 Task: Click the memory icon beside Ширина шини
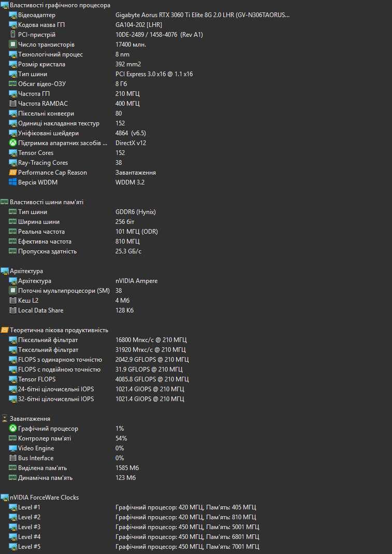tap(13, 222)
